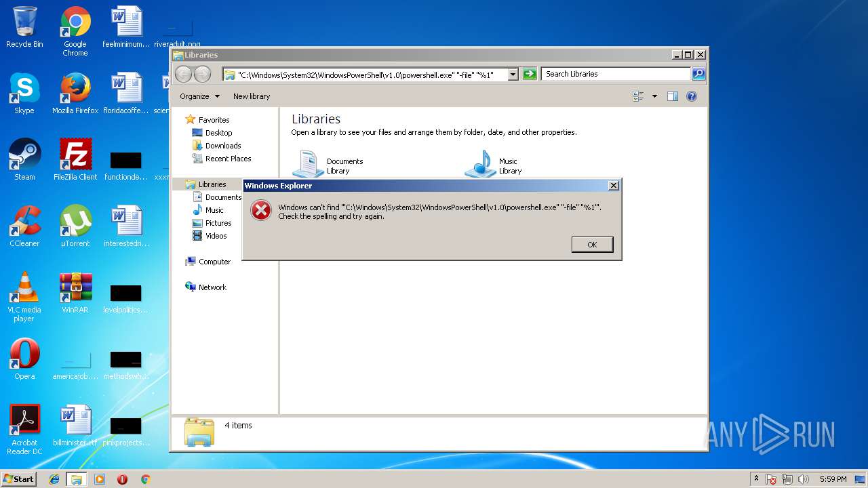Select Computer in navigation pane
The width and height of the screenshot is (868, 488).
pyautogui.click(x=208, y=262)
